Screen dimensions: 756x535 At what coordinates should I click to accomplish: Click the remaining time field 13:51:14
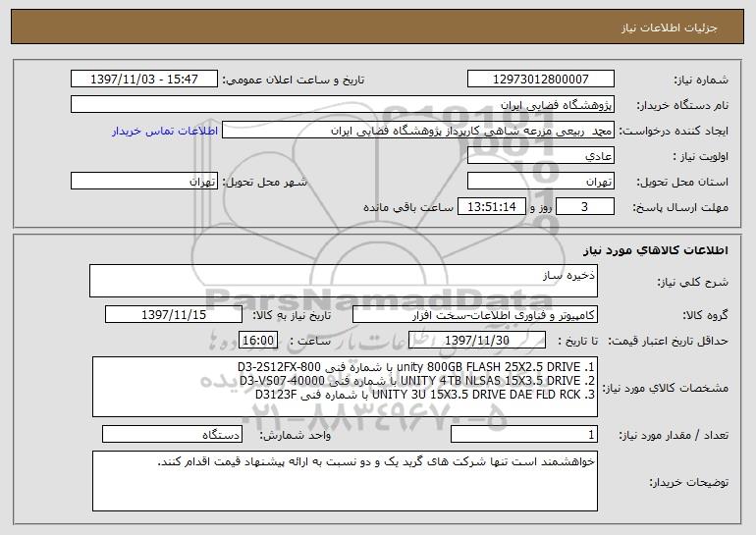[491, 207]
